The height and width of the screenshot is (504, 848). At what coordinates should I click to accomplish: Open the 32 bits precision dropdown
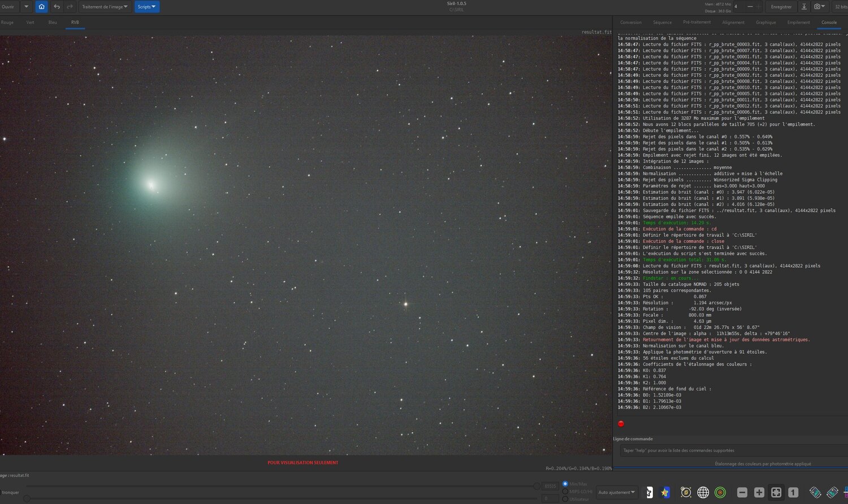point(841,7)
